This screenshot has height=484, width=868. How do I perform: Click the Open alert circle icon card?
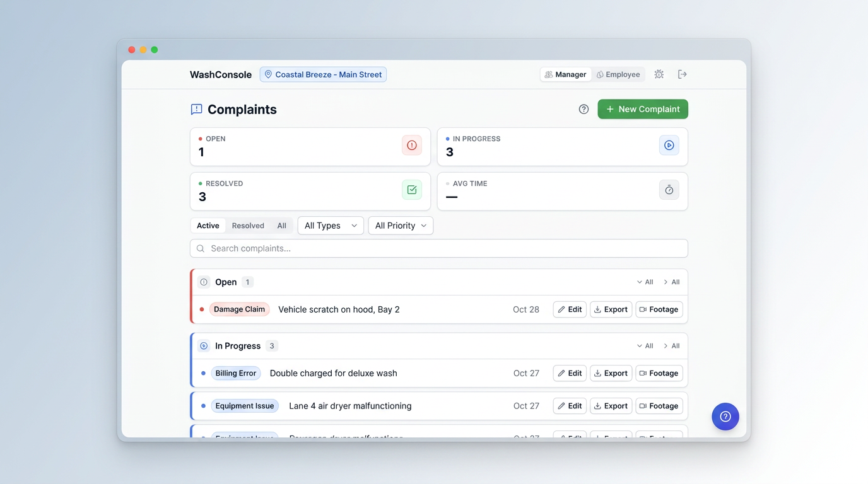coord(412,145)
